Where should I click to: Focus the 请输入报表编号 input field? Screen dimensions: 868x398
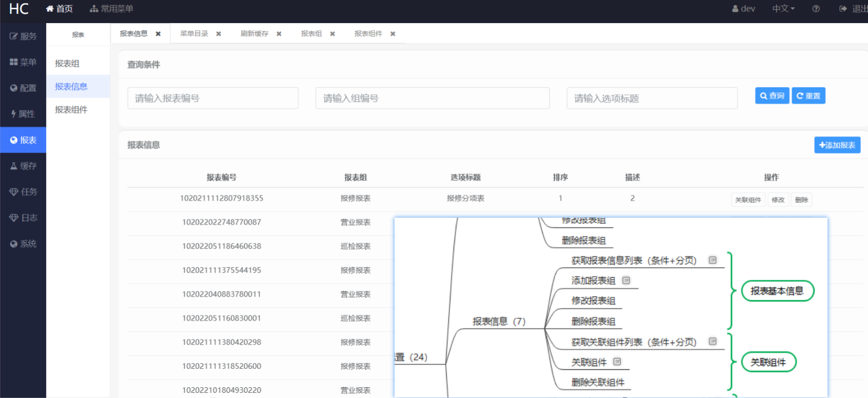[x=213, y=98]
